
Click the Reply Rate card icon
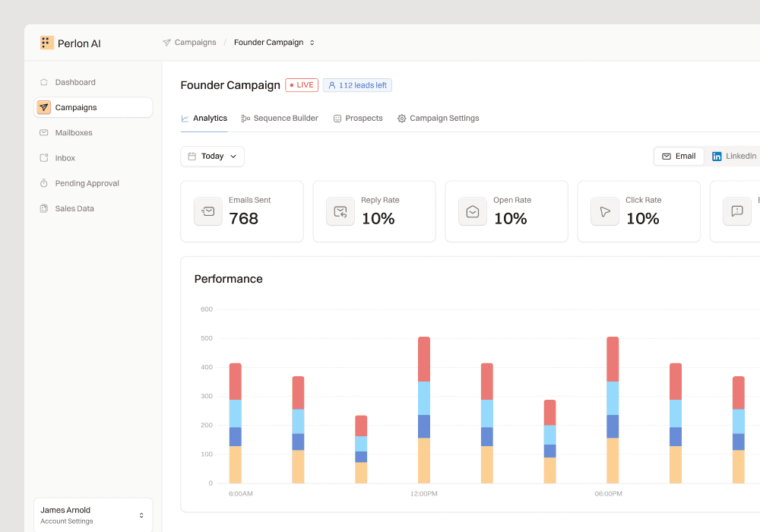pyautogui.click(x=340, y=211)
